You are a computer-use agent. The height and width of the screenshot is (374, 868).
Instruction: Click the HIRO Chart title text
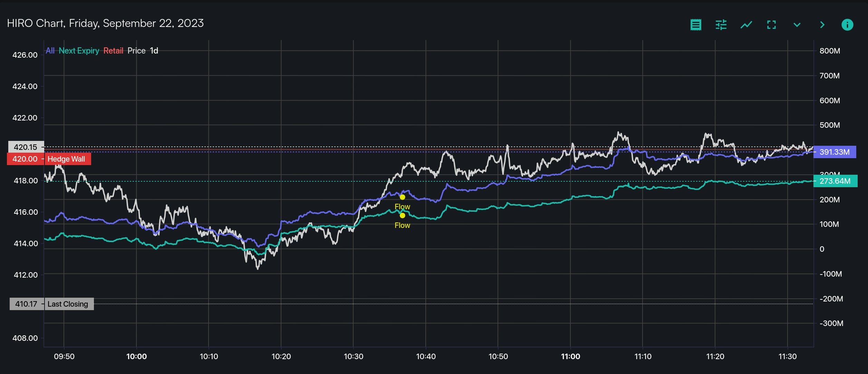click(105, 23)
